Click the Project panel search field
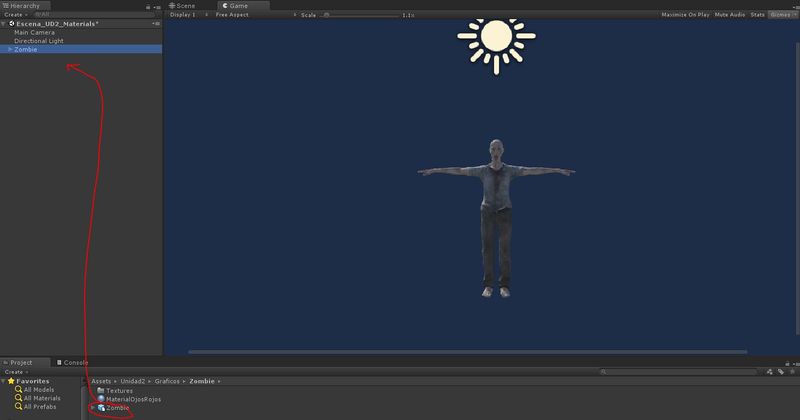This screenshot has width=800, height=420. (679, 372)
